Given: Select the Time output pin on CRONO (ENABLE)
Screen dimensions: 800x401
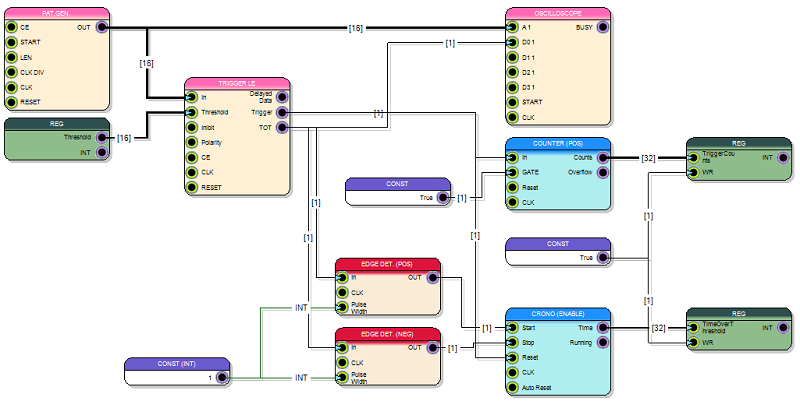Looking at the screenshot, I should 603,328.
